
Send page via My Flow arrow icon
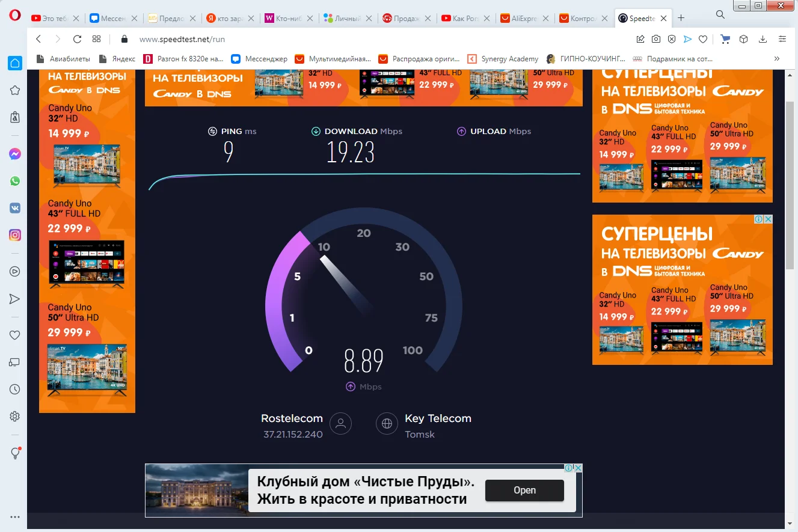tap(687, 39)
